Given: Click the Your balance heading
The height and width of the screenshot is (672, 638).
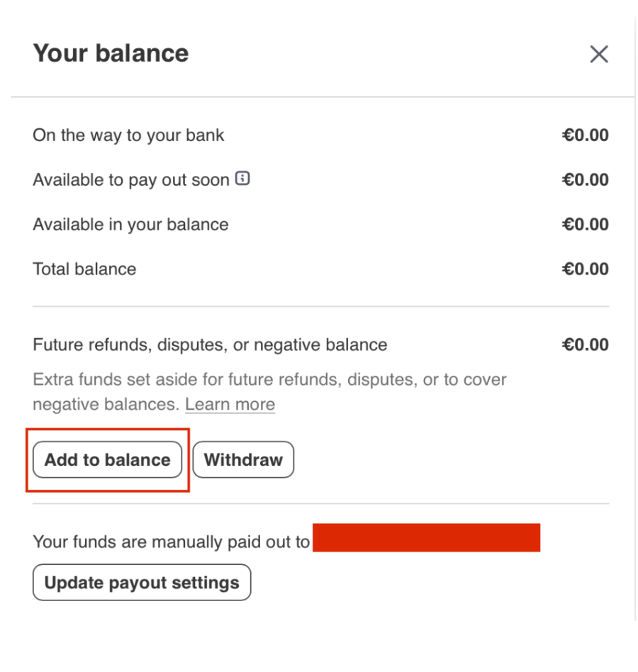Looking at the screenshot, I should pyautogui.click(x=111, y=53).
